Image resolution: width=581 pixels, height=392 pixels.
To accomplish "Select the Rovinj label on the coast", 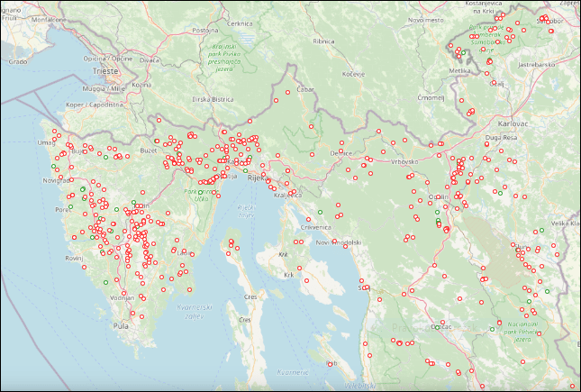I will [74, 258].
